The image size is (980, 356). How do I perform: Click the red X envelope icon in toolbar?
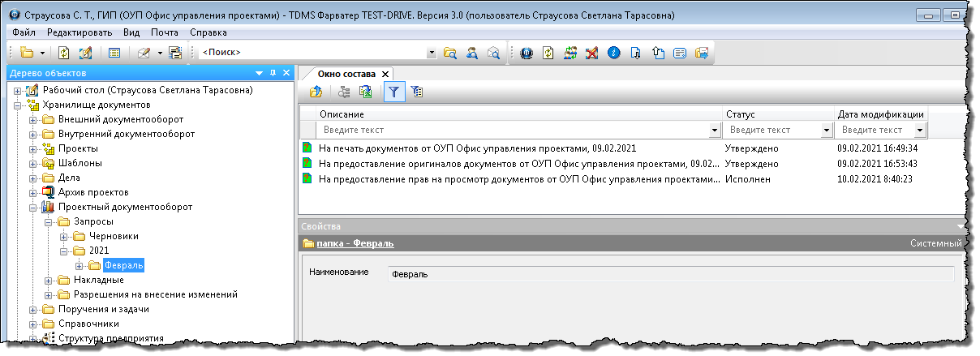pyautogui.click(x=592, y=53)
